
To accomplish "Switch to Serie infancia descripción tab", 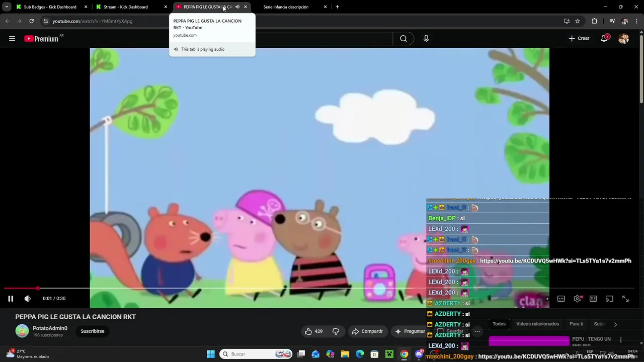I will [x=286, y=7].
